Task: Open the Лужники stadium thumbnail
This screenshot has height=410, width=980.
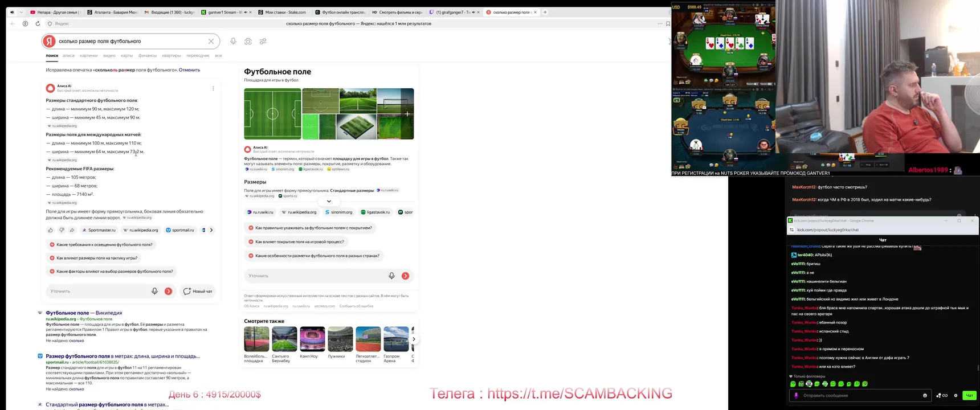Action: click(x=340, y=339)
